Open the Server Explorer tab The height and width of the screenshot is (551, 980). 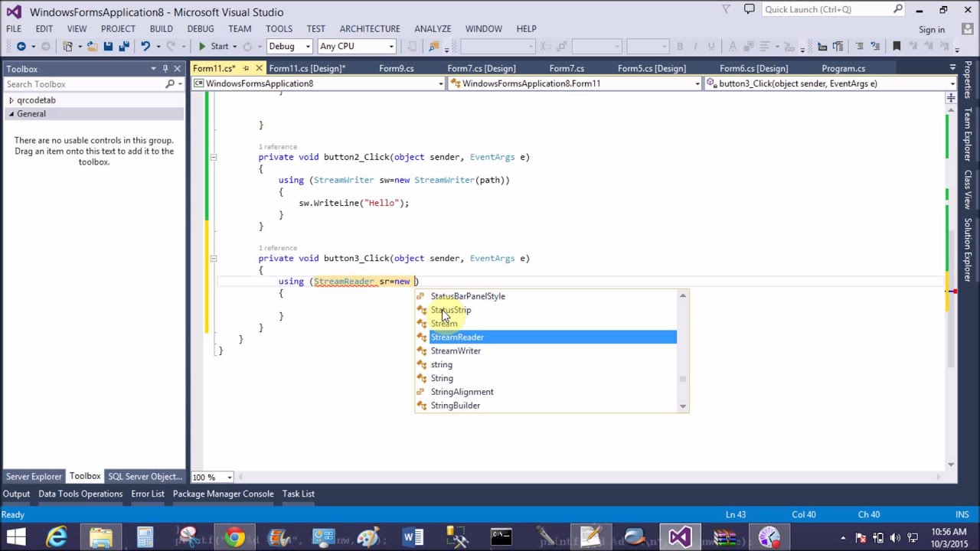pyautogui.click(x=34, y=476)
